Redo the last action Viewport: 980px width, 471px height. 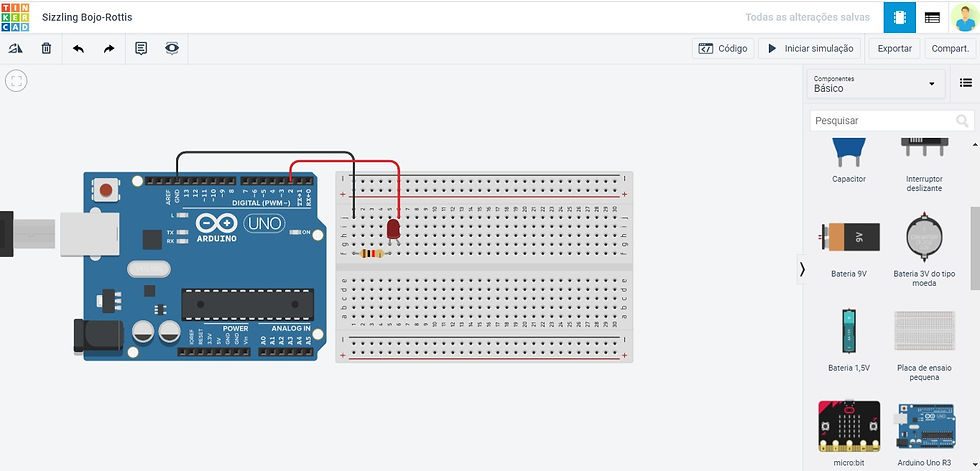tap(109, 48)
